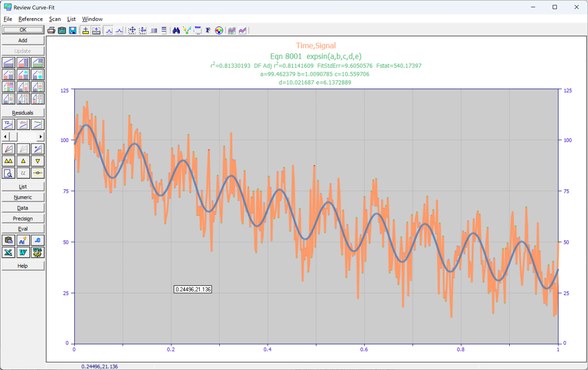Click the yellow down-pointing triangle icon
Image resolution: width=588 pixels, height=370 pixels.
coord(38,161)
